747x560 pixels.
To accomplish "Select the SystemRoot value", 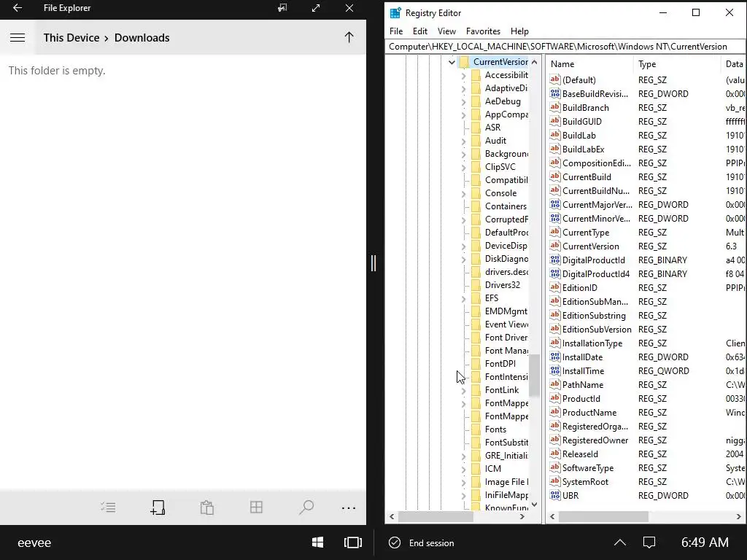I will pyautogui.click(x=585, y=481).
